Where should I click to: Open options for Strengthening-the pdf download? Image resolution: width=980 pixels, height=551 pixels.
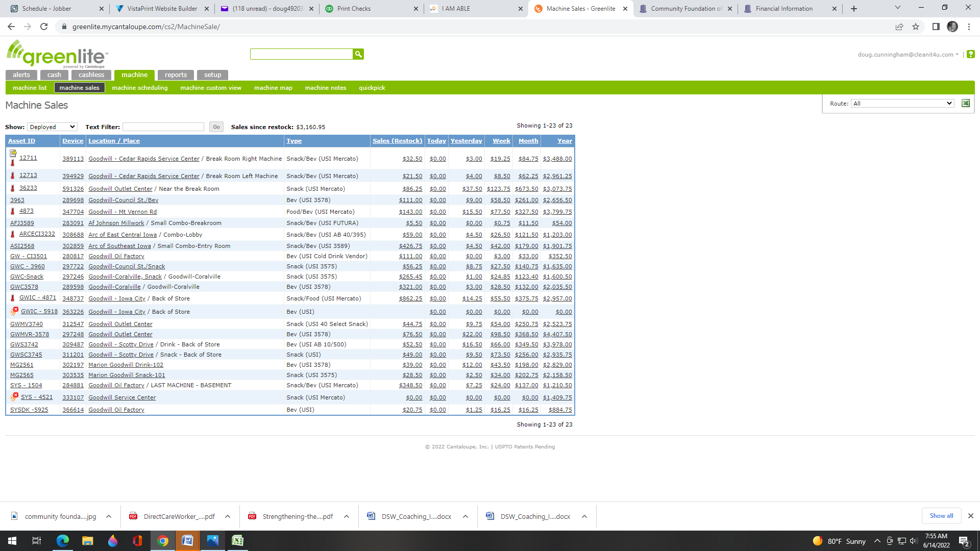pyautogui.click(x=347, y=516)
